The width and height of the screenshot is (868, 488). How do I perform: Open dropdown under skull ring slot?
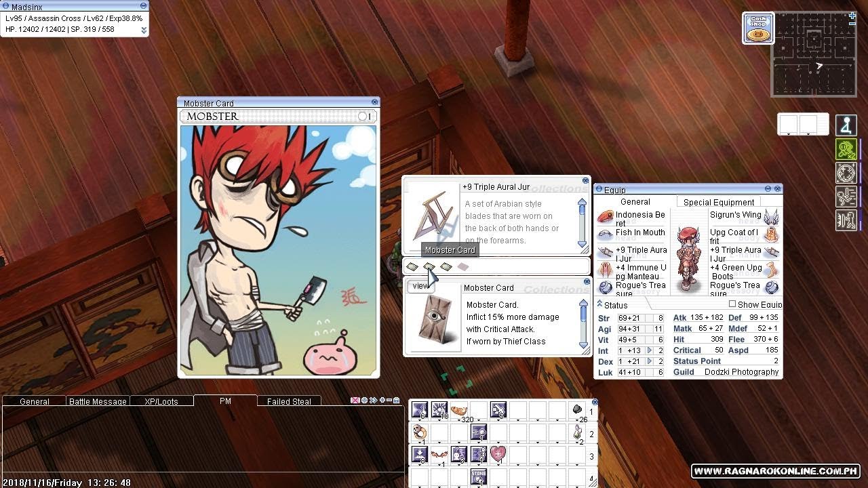click(x=420, y=443)
